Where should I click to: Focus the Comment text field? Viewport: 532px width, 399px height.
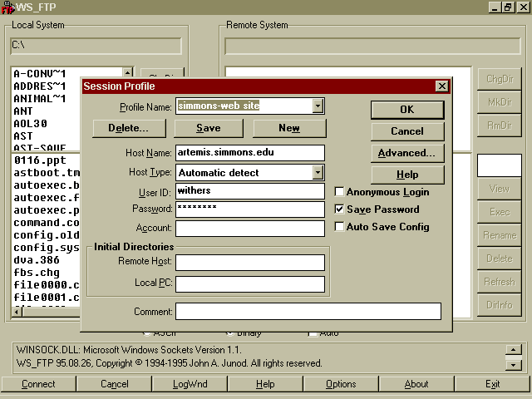[308, 312]
